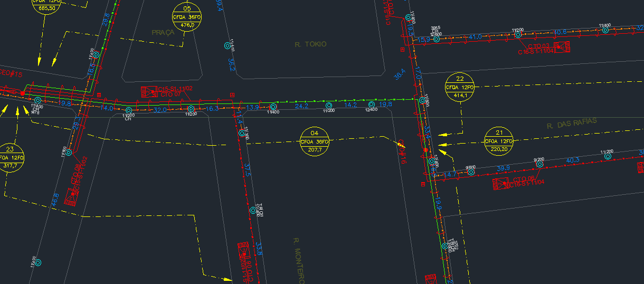The width and height of the screenshot is (644, 284).
Task: Click the 36.2 distance value
Action: pyautogui.click(x=231, y=65)
